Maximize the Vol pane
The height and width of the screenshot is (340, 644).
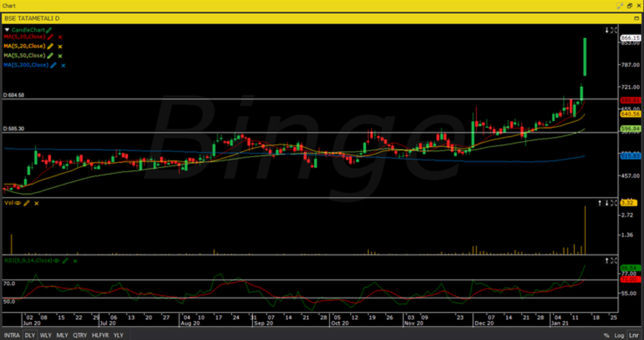[614, 203]
